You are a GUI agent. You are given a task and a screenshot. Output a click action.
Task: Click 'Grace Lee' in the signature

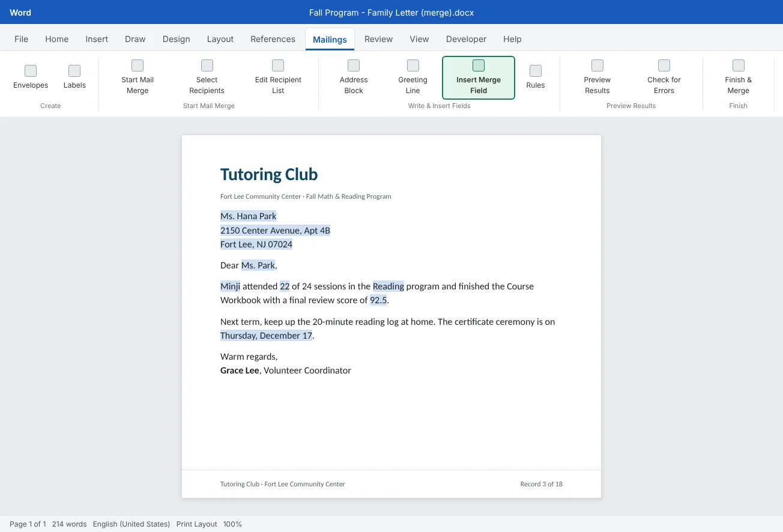click(240, 370)
